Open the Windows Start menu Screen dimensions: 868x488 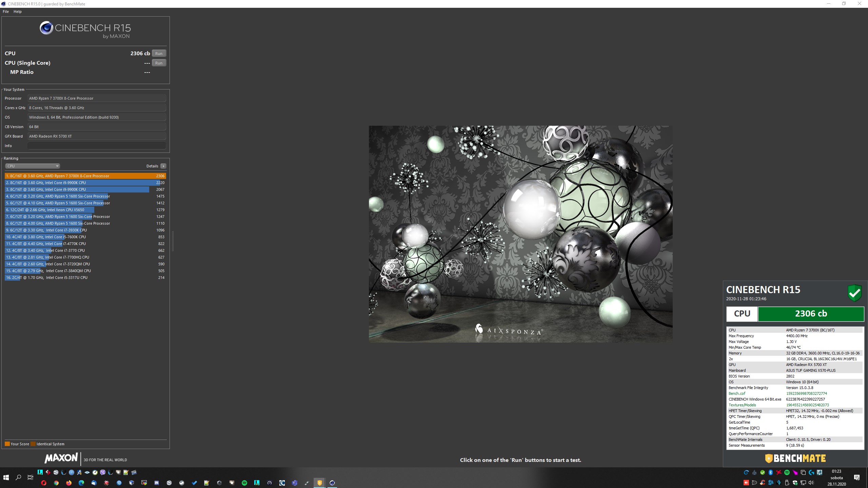(6, 477)
